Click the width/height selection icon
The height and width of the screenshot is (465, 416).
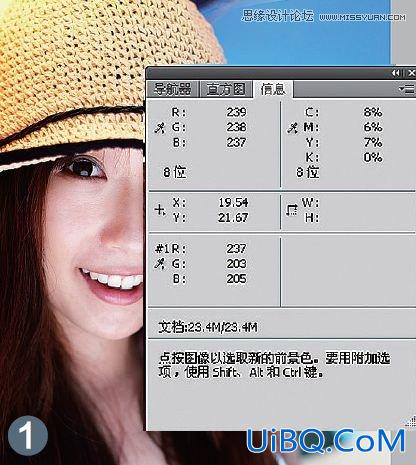tap(292, 210)
